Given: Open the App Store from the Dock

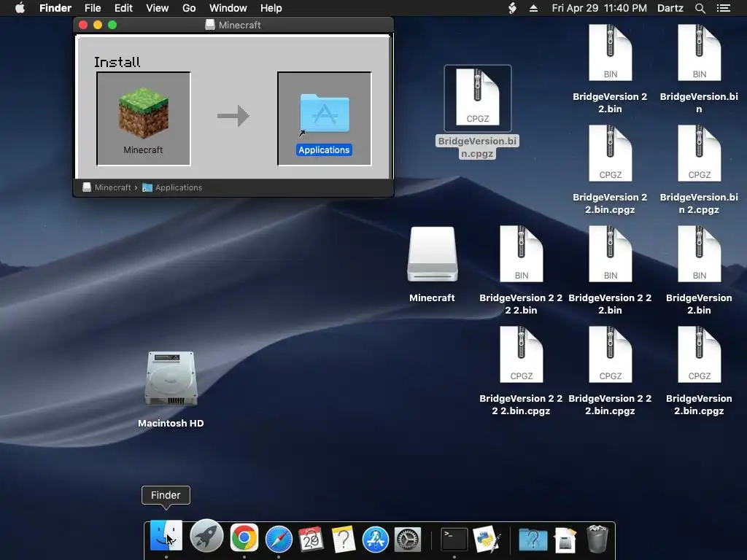Looking at the screenshot, I should (376, 539).
